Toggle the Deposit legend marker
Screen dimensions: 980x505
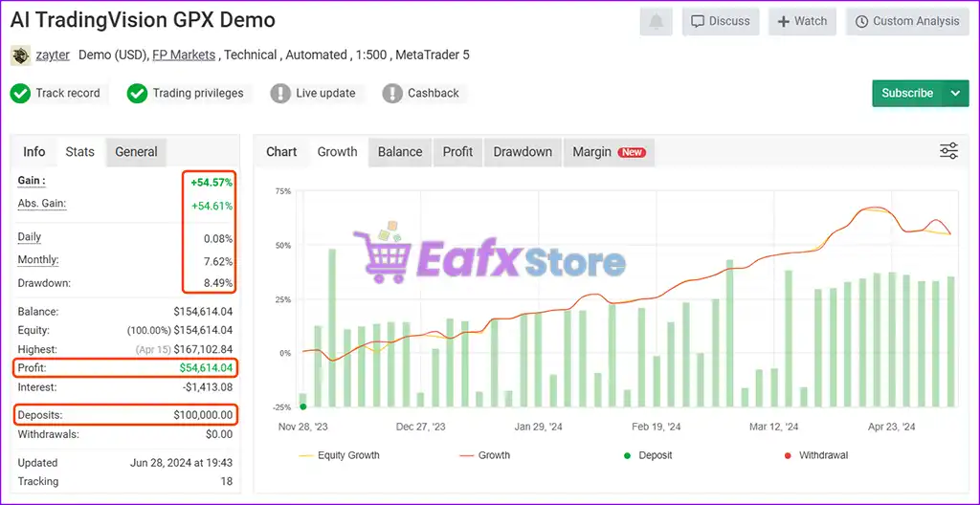coord(647,455)
